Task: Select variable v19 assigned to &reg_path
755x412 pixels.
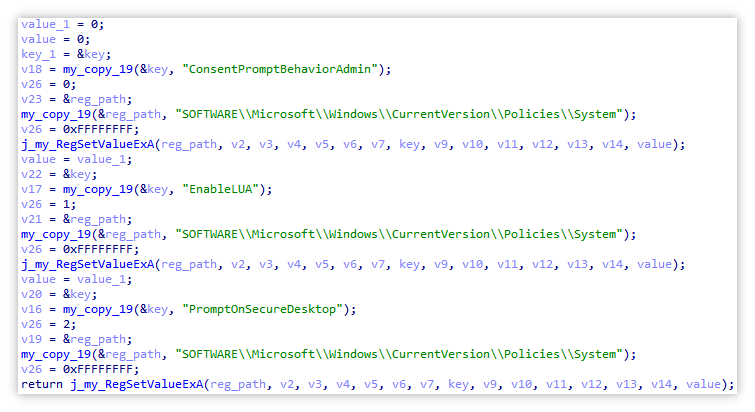Action: pos(32,339)
